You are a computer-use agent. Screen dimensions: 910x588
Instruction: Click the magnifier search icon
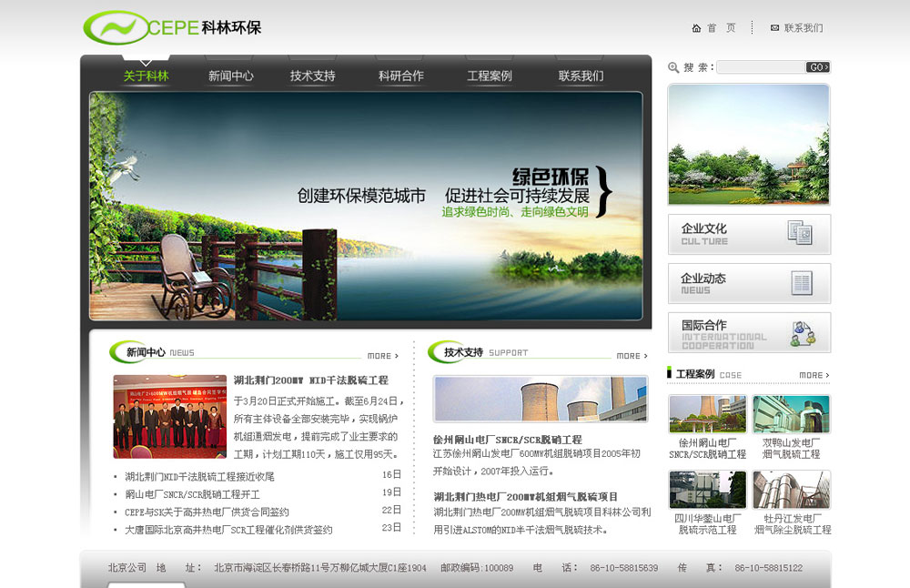click(x=673, y=67)
